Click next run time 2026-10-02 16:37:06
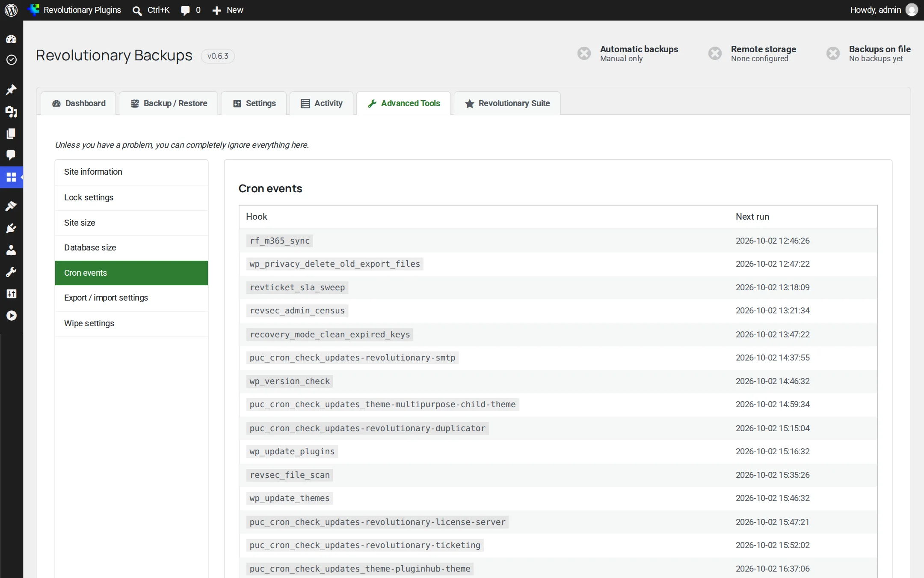Image resolution: width=924 pixels, height=578 pixels. click(x=773, y=569)
